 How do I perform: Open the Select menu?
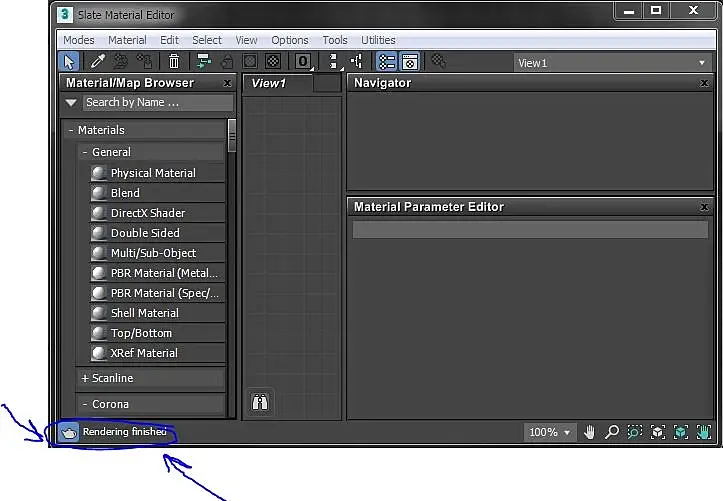coord(207,40)
